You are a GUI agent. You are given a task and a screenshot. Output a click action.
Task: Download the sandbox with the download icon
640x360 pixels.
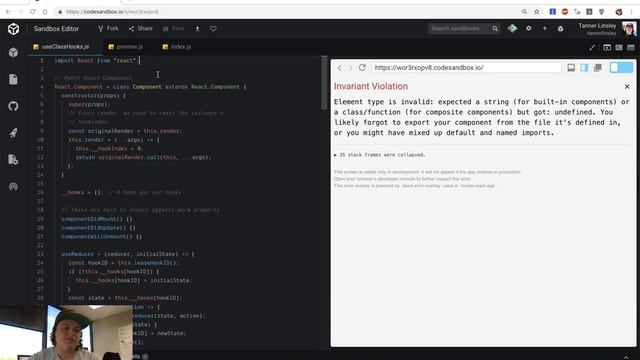pos(198,29)
